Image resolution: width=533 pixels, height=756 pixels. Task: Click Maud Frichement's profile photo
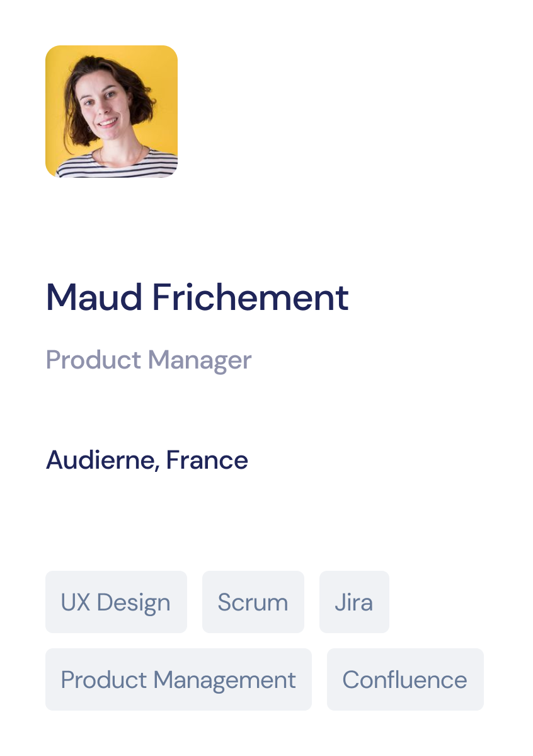point(112,112)
